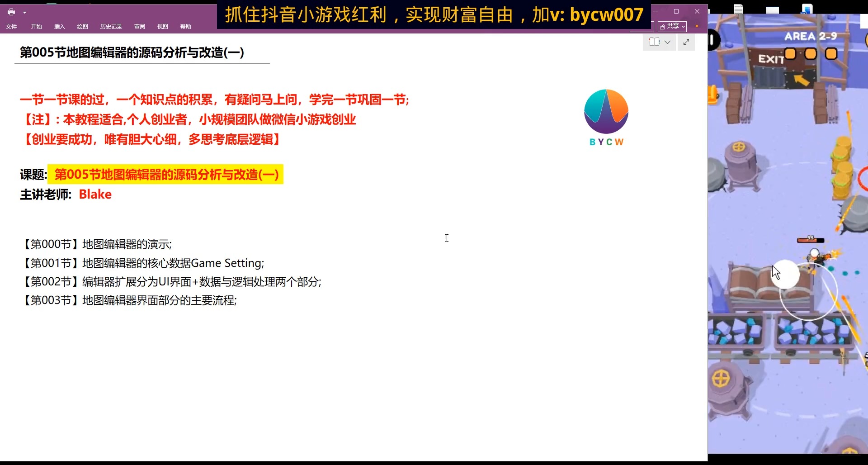The height and width of the screenshot is (465, 868).
Task: Expand the quick access toolbar customize arrow
Action: [x=25, y=12]
